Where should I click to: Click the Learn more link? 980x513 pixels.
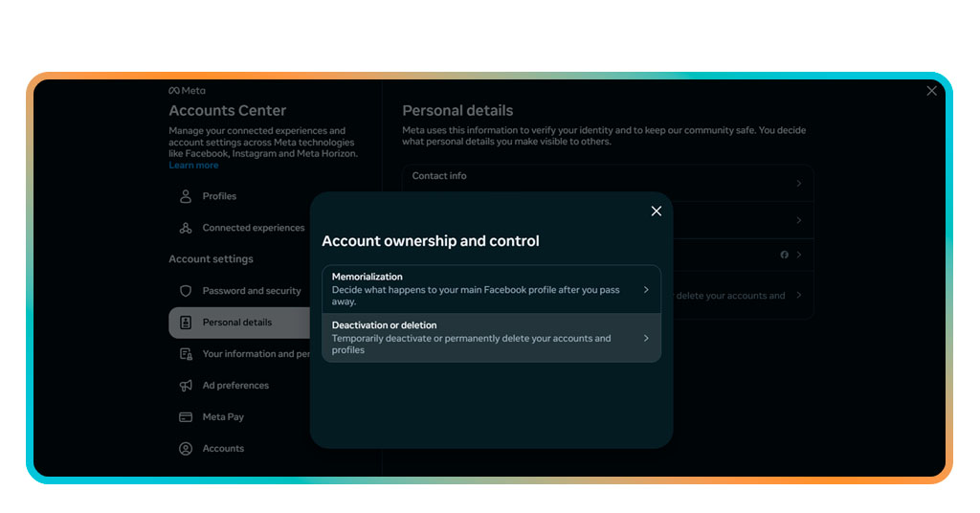(193, 166)
